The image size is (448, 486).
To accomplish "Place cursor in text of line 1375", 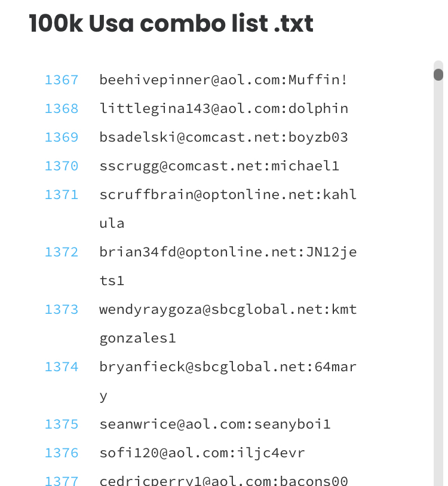I will click(x=215, y=424).
